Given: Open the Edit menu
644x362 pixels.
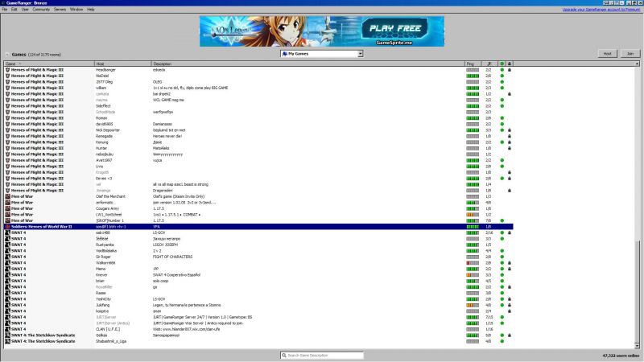Looking at the screenshot, I should [14, 9].
